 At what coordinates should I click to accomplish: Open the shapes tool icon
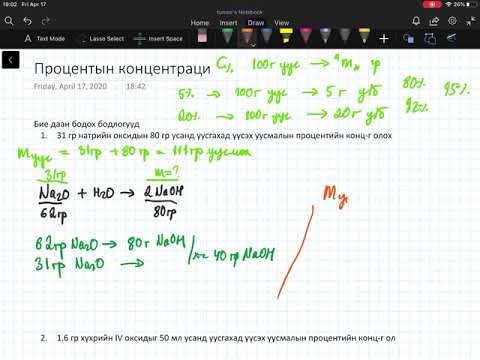(x=409, y=39)
